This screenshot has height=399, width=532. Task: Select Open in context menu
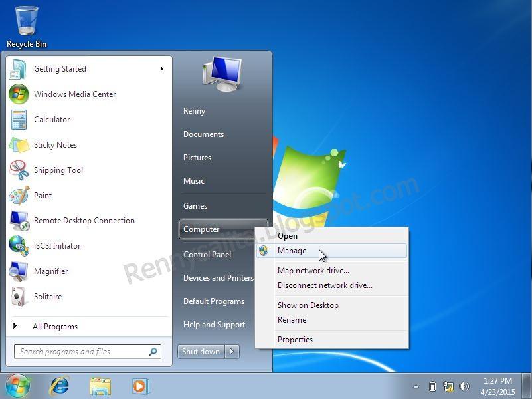tap(332, 236)
